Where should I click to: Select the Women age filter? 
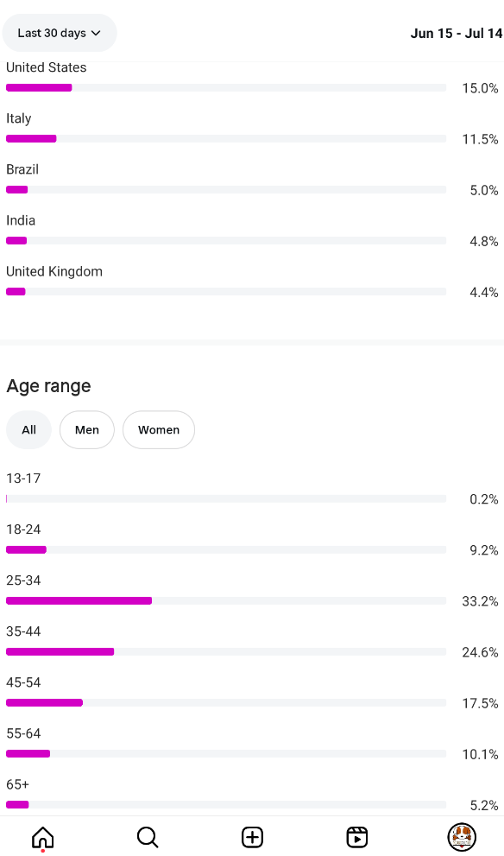click(159, 429)
